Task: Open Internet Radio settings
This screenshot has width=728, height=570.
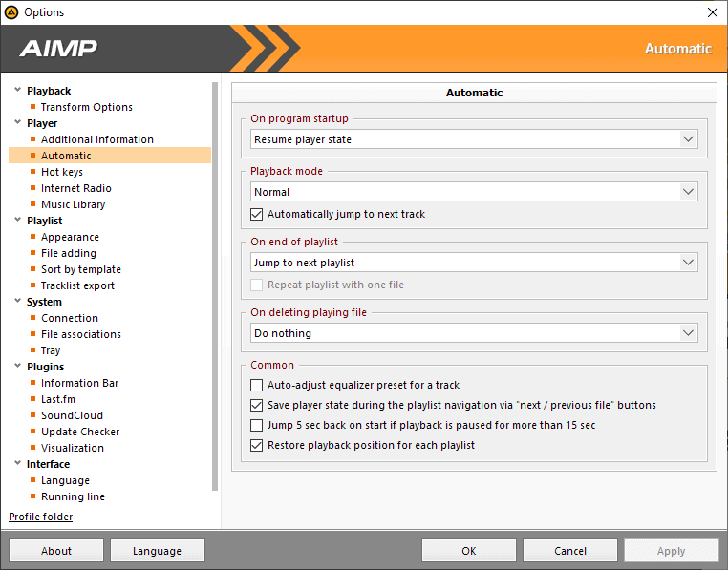Action: point(76,188)
